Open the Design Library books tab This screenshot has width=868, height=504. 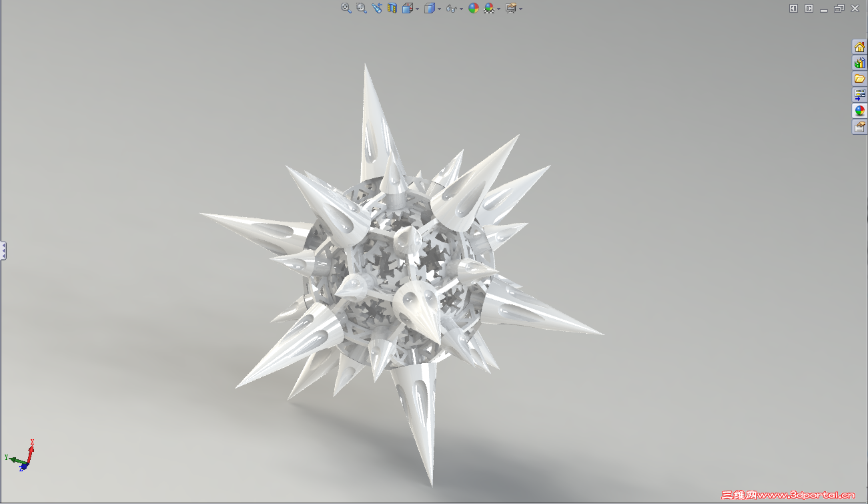[x=859, y=63]
